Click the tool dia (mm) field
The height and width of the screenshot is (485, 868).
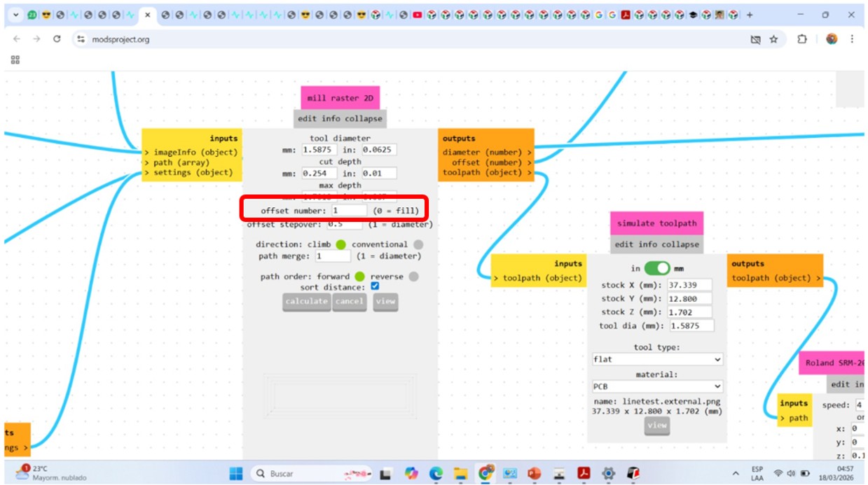tap(691, 326)
